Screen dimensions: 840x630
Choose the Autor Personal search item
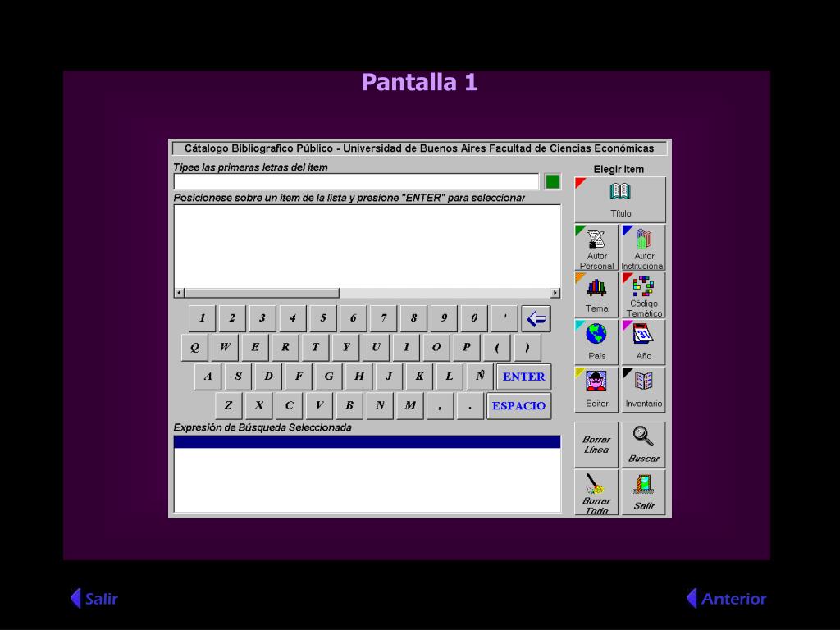596,248
